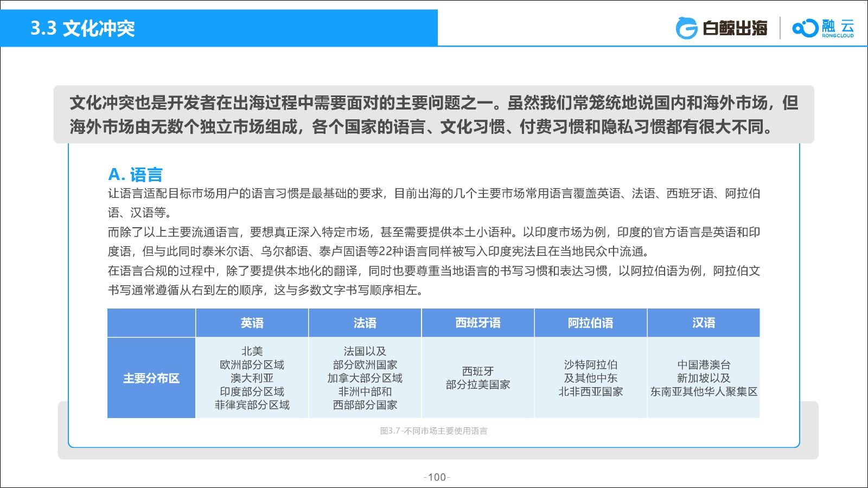
Task: Click '沙特阿拉伯' in the table
Action: pyautogui.click(x=591, y=365)
